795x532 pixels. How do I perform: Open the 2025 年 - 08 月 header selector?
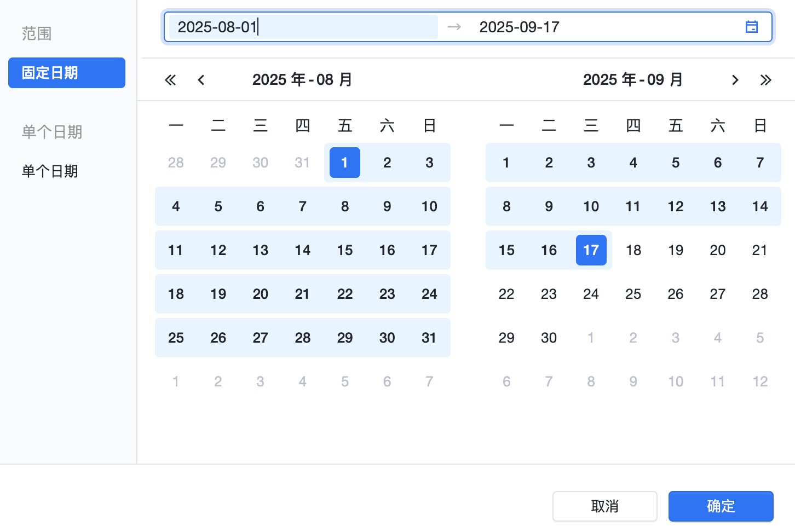(x=302, y=80)
